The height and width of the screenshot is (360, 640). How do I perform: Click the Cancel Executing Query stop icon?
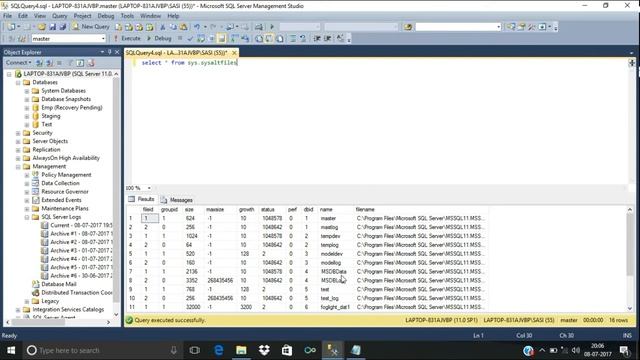tap(180, 38)
